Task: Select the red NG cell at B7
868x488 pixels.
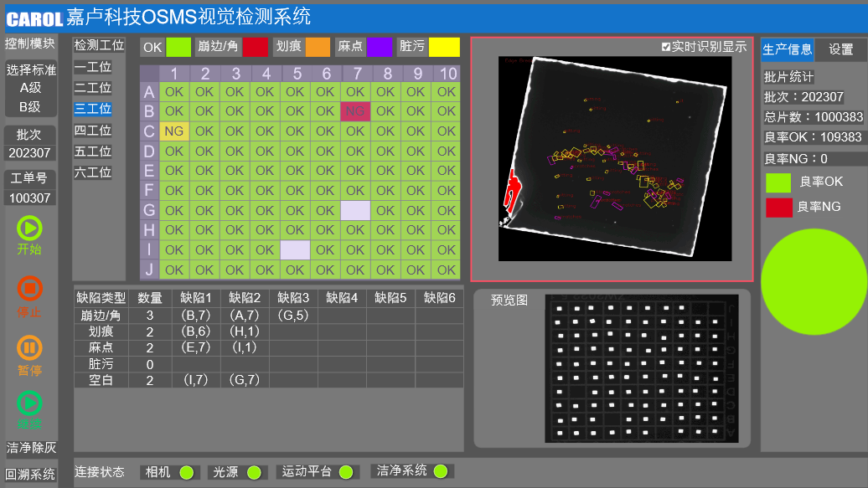Action: [x=355, y=111]
